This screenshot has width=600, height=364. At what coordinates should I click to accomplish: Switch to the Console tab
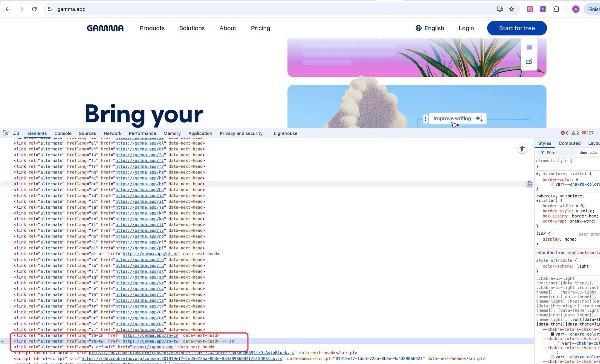63,133
